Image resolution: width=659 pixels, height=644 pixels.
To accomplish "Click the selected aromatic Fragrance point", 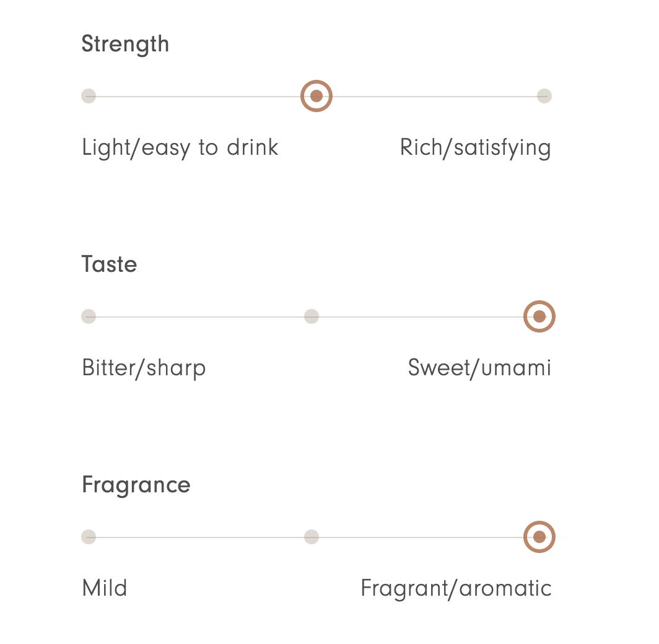I will pos(539,537).
